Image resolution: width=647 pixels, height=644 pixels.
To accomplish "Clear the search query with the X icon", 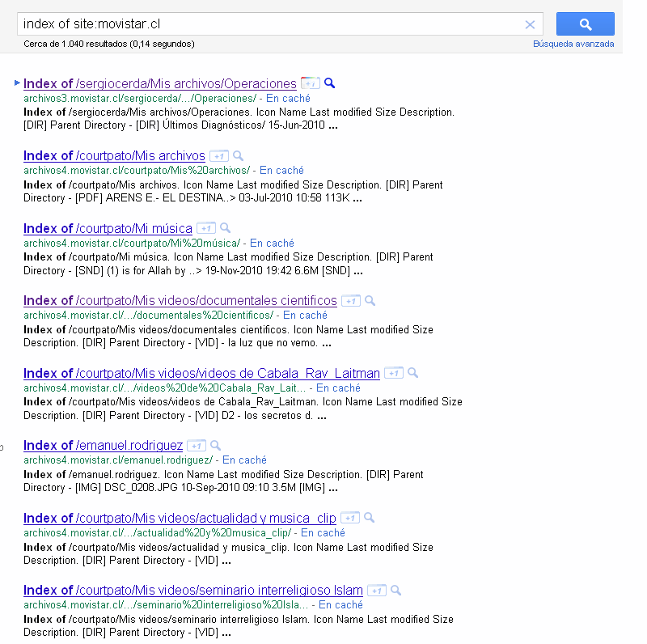I will (x=530, y=25).
